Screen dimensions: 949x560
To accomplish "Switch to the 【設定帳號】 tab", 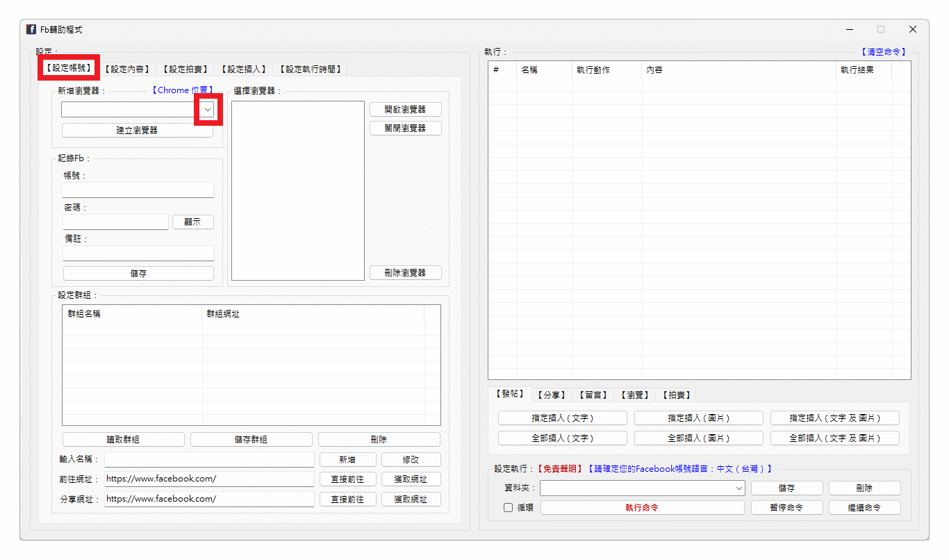I will coord(68,68).
